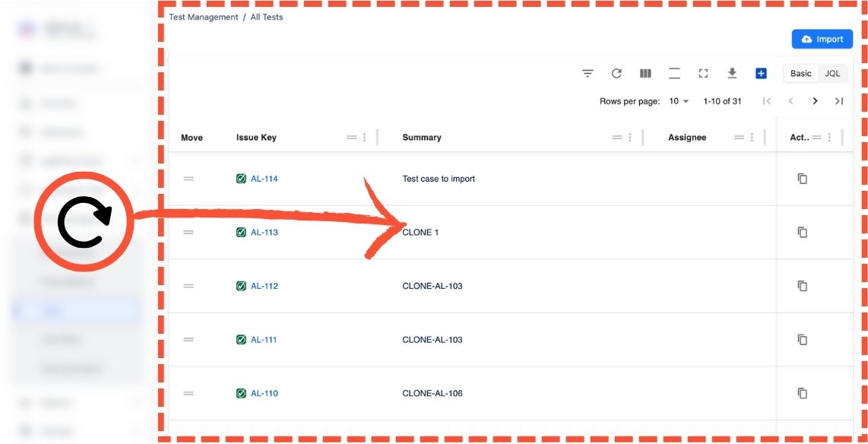The image size is (868, 444).
Task: Click the blue plus add test icon
Action: [x=761, y=74]
